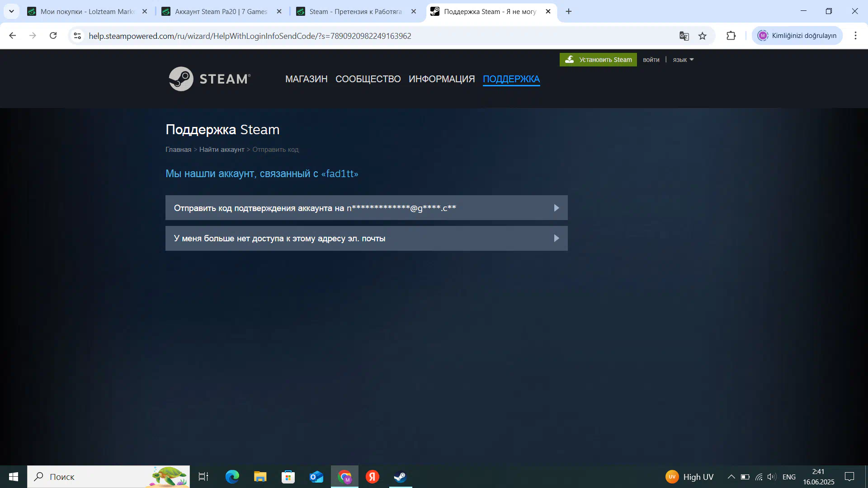Show hidden system tray icons
868x488 pixels.
(x=731, y=477)
